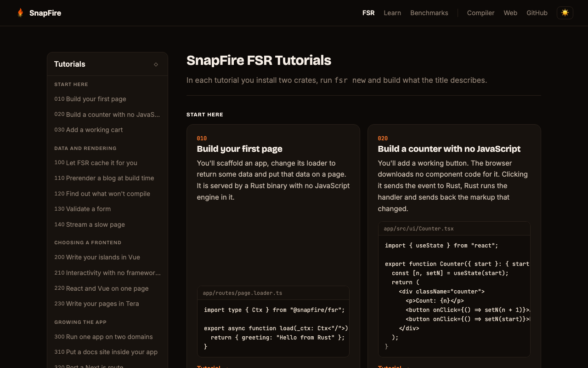This screenshot has width=588, height=368.
Task: Open tutorial 100 Let FSR cache it for you
Action: click(107, 163)
